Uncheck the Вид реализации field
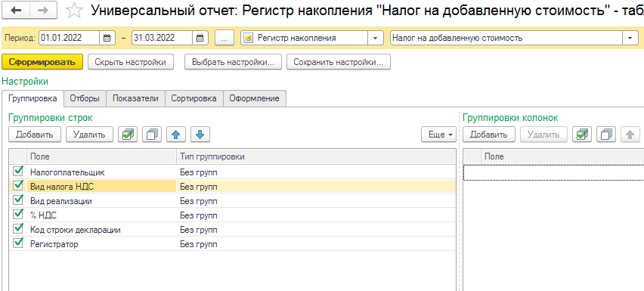Viewport: 644px width, 291px height. 17,200
